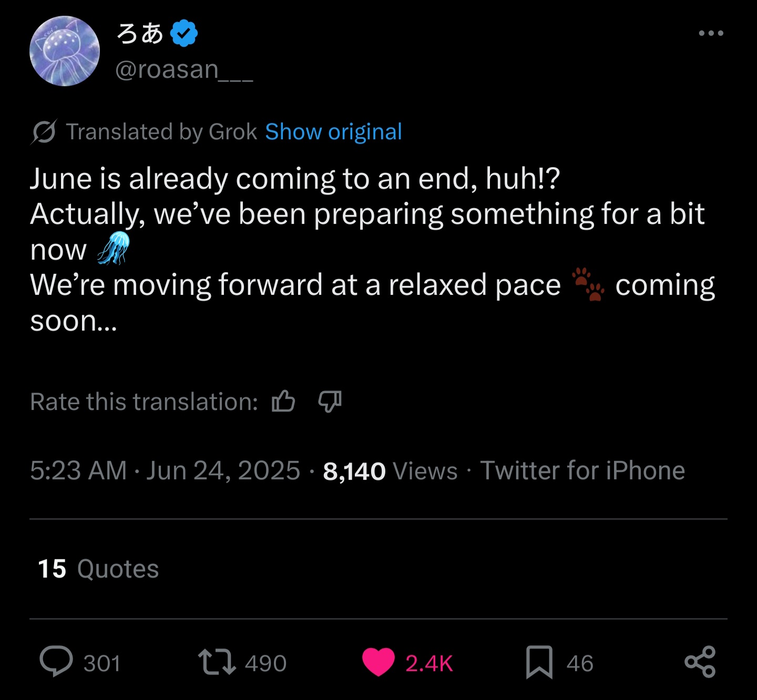This screenshot has height=700, width=757.
Task: Rate translation with thumbs down
Action: (330, 402)
